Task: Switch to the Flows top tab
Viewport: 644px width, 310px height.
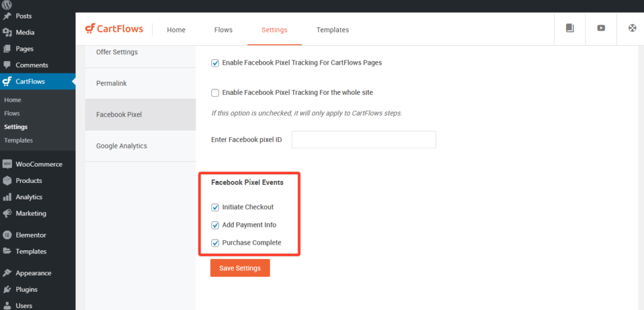Action: point(223,30)
